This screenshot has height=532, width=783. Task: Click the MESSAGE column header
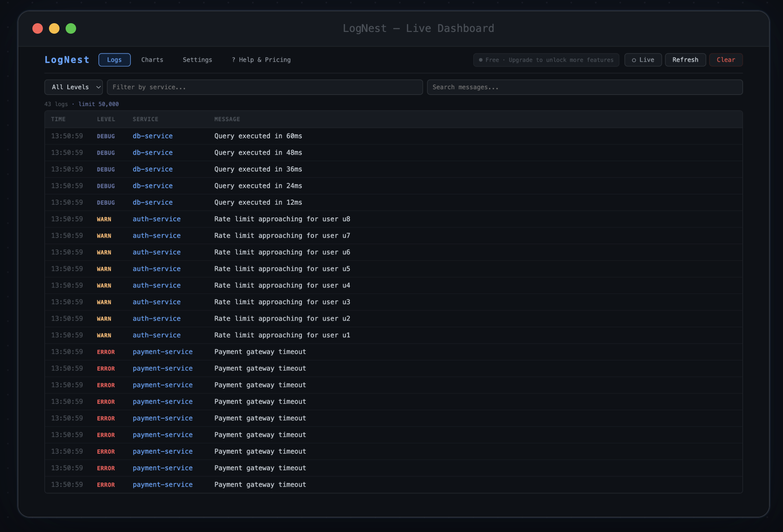pyautogui.click(x=227, y=119)
